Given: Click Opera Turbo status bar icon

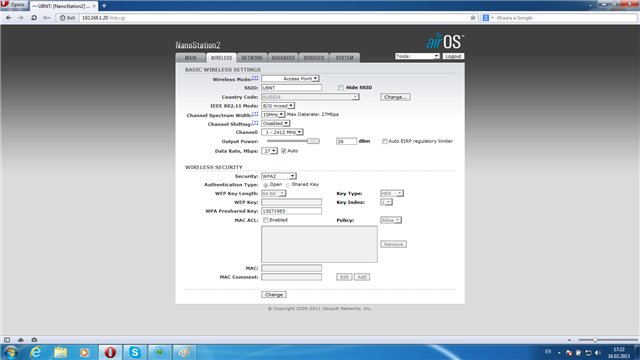Looking at the screenshot, I should (34, 340).
